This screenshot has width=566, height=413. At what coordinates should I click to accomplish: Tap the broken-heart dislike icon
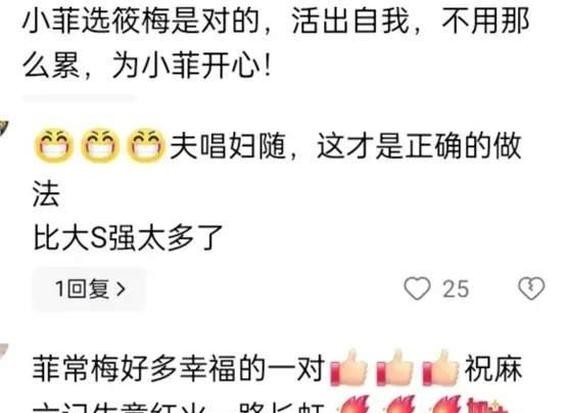[x=531, y=288]
